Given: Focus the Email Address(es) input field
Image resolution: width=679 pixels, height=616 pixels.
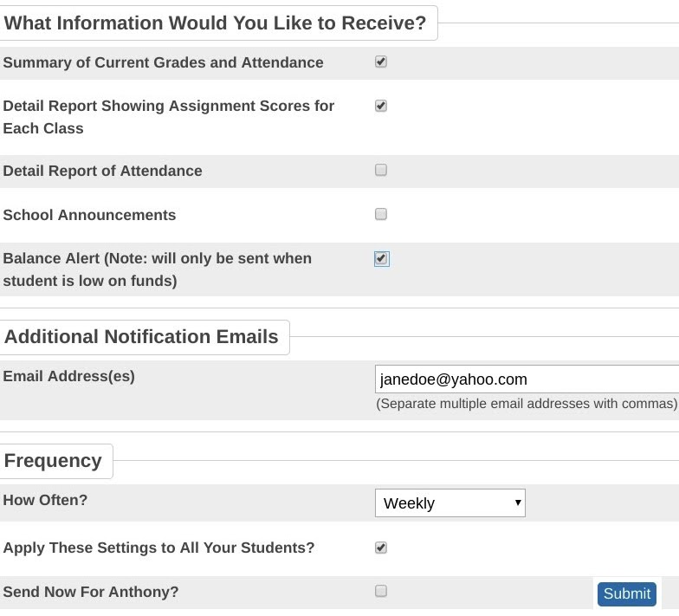Looking at the screenshot, I should coord(527,379).
